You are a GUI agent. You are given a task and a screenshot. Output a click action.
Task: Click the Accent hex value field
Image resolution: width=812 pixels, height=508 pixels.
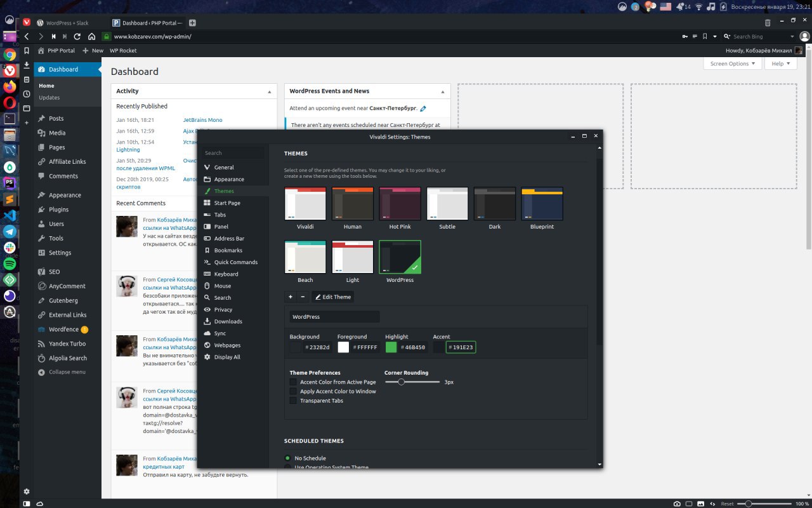click(x=461, y=347)
